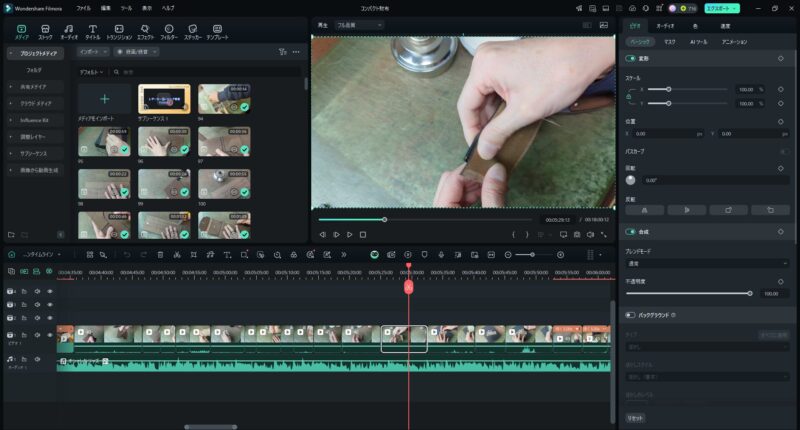
Task: Click the stop button under preview
Action: 363,235
